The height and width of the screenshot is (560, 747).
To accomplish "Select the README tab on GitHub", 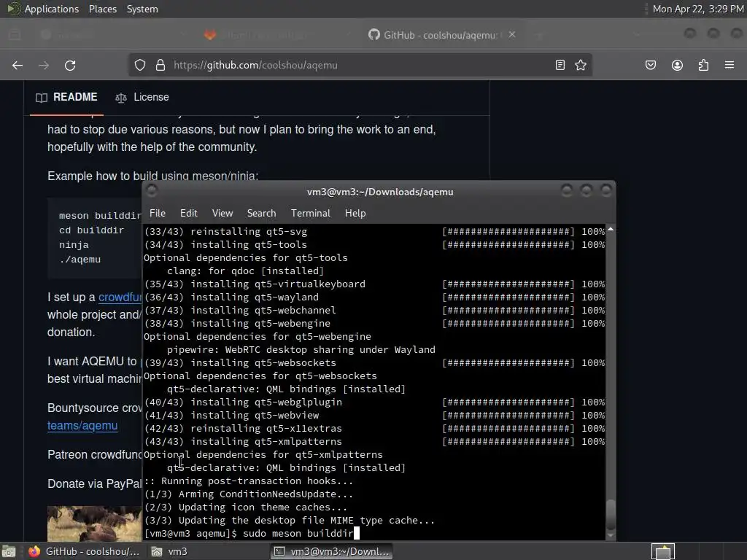I will pyautogui.click(x=66, y=97).
